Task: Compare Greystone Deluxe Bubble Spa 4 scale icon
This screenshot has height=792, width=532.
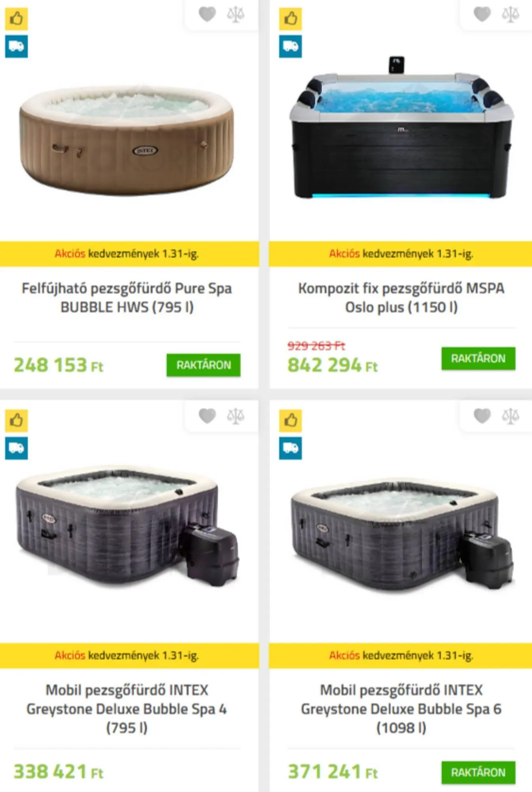Action: pos(236,416)
